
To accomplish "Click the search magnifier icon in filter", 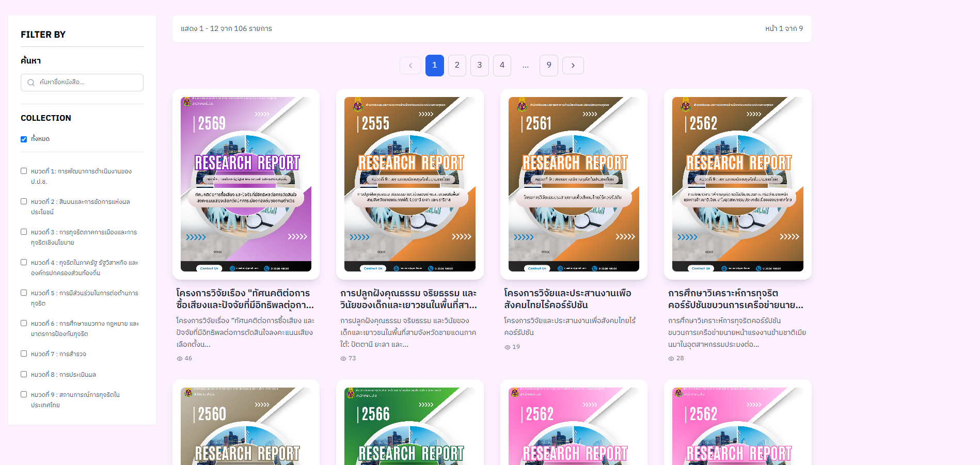I will point(31,83).
